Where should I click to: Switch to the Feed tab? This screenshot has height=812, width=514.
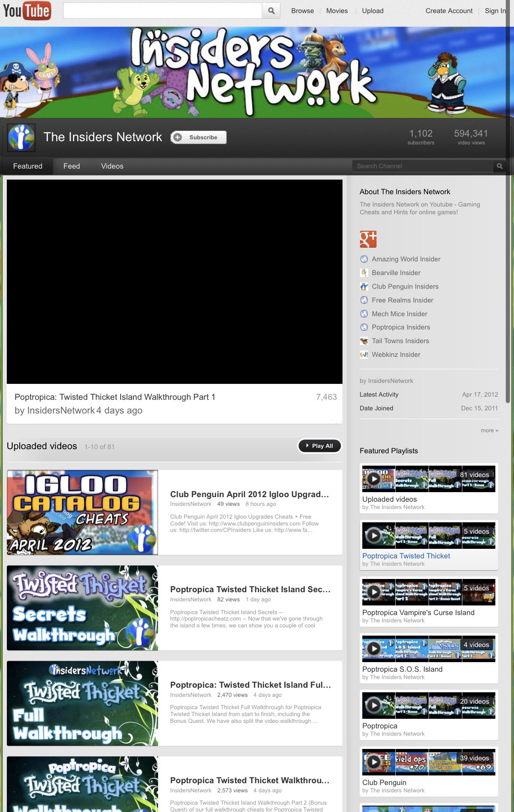pyautogui.click(x=72, y=166)
